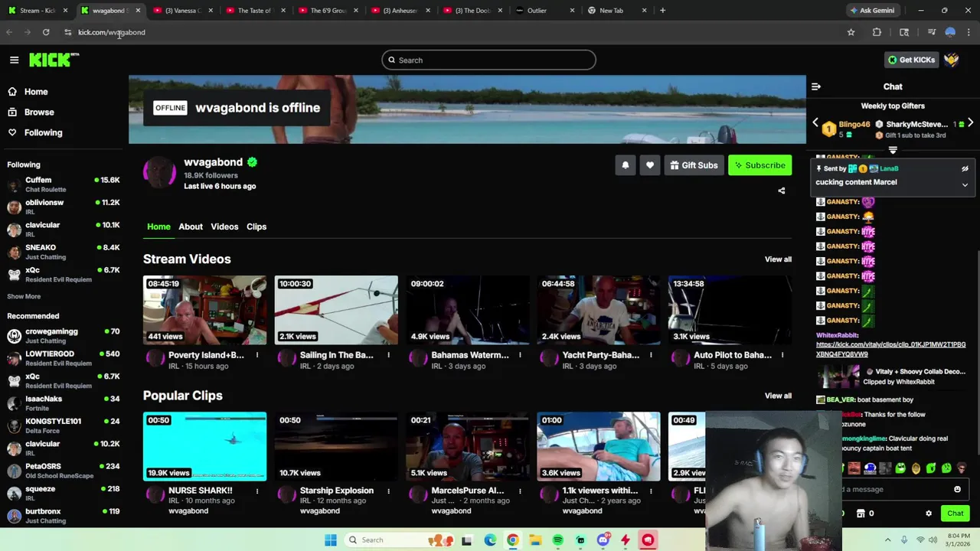Screen dimensions: 980x551
Task: Expand Show More in Following list
Action: [x=24, y=296]
